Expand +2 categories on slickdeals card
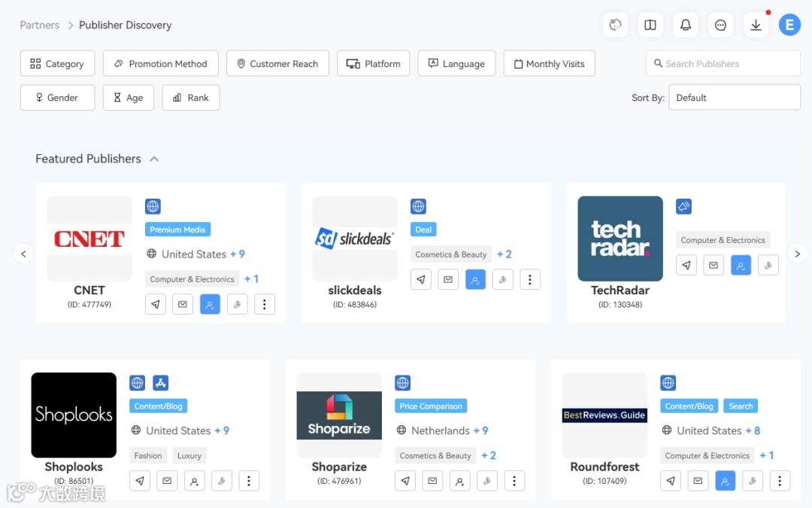 504,254
